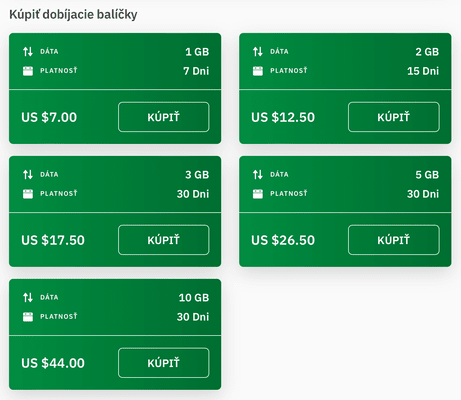Click the calendar icon on the 15 Dni card

click(x=258, y=71)
